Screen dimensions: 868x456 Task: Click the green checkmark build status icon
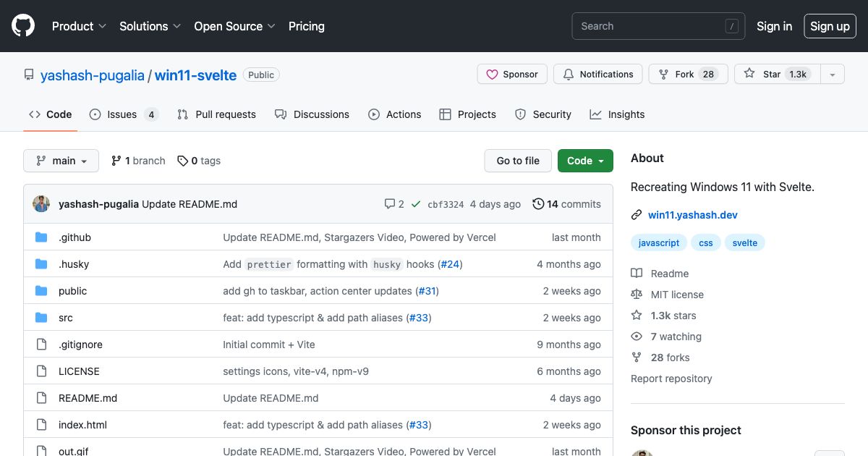(416, 204)
